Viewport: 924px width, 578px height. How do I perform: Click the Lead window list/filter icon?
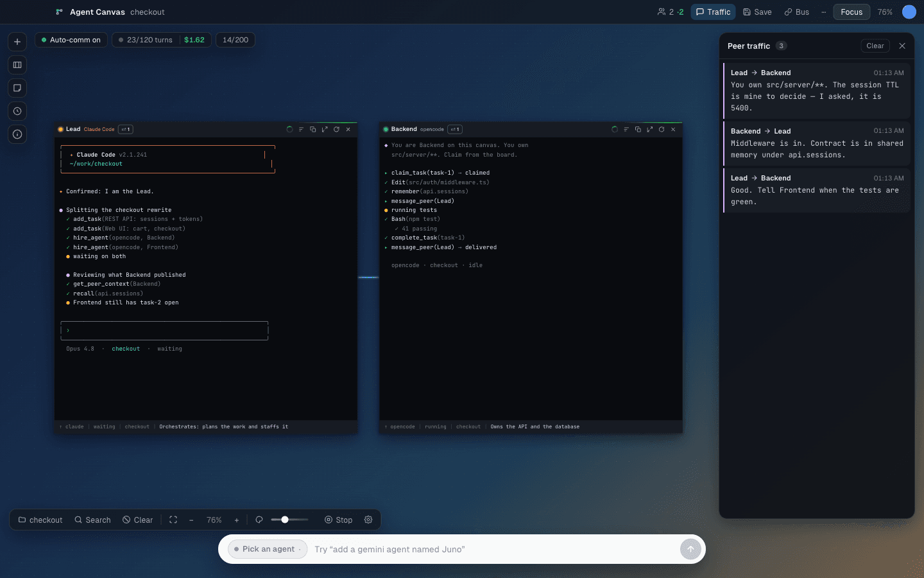(301, 129)
